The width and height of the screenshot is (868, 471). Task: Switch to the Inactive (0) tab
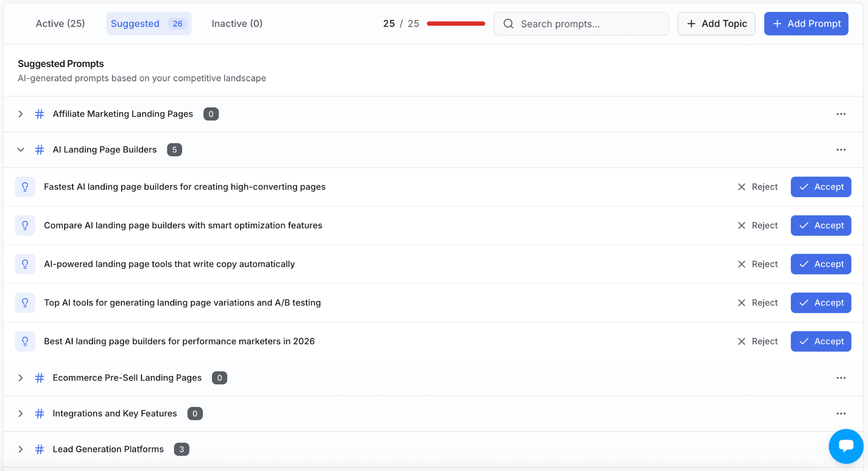(237, 24)
